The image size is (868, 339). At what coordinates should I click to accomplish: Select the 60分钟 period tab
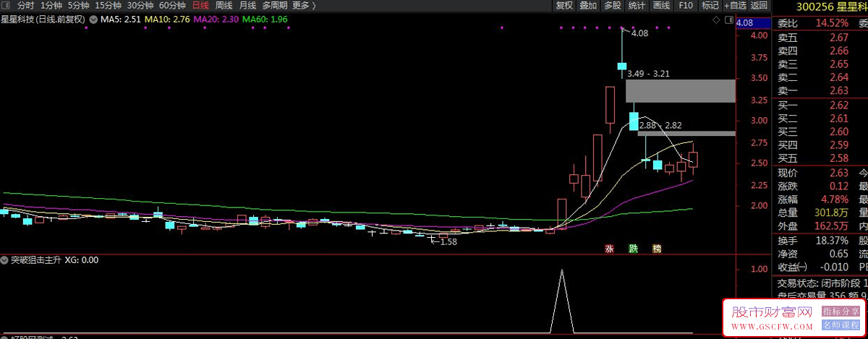click(172, 5)
